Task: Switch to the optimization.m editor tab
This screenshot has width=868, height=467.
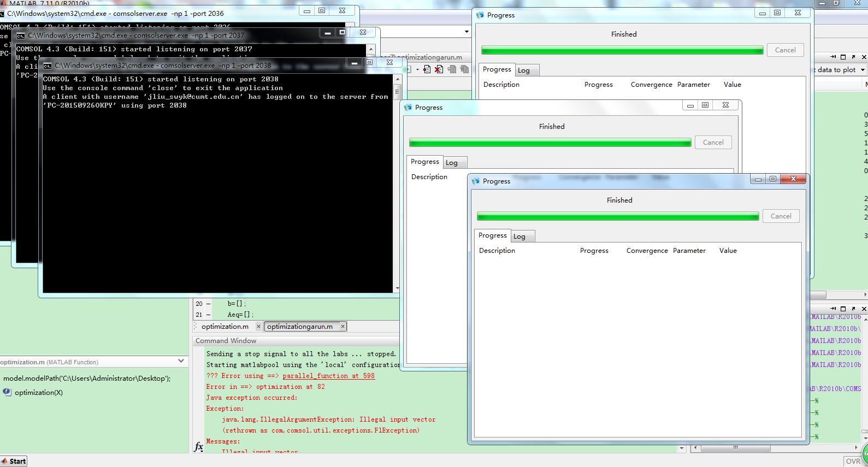Action: coord(225,327)
